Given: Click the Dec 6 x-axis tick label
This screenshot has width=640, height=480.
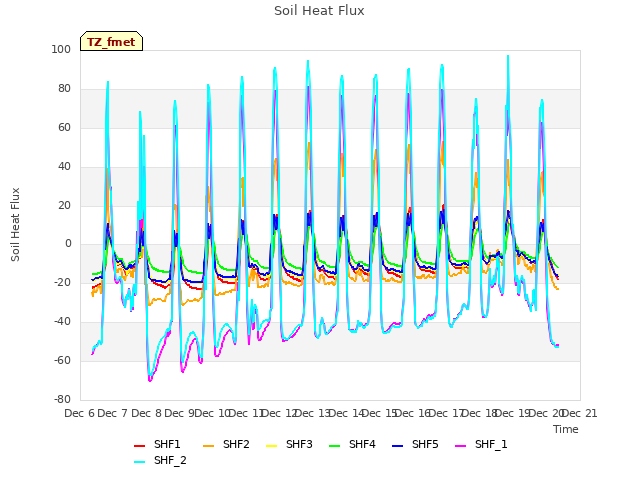Looking at the screenshot, I should (79, 413).
